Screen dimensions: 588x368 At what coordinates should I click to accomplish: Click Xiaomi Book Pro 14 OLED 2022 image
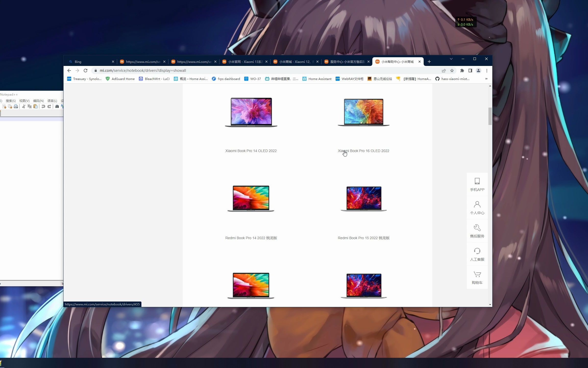click(x=251, y=112)
